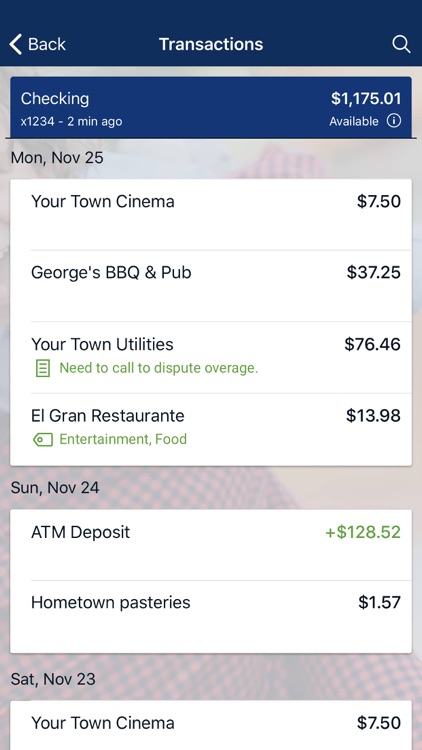Open the Your Town Cinema transaction on Nov 25
422x750 pixels.
click(x=211, y=215)
